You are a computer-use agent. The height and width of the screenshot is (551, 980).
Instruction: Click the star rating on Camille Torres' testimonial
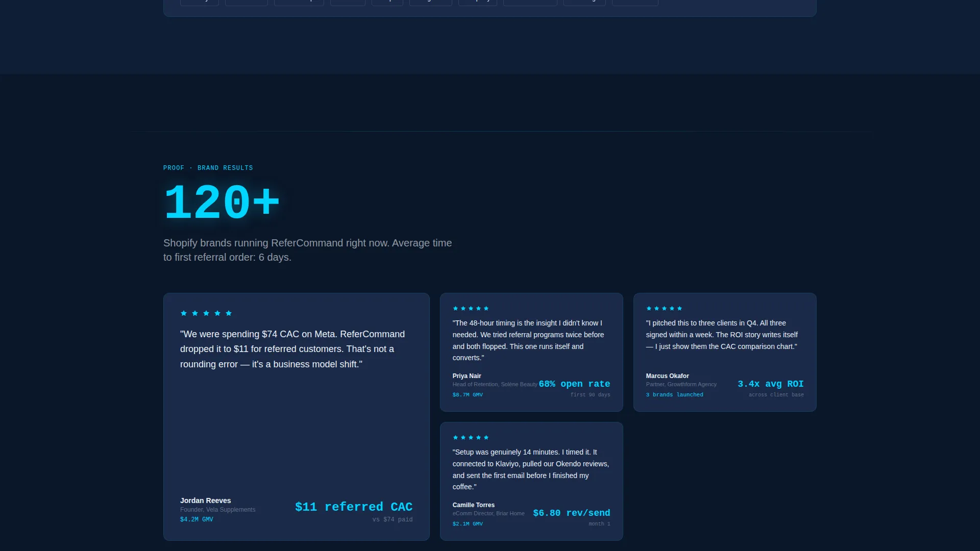point(471,437)
